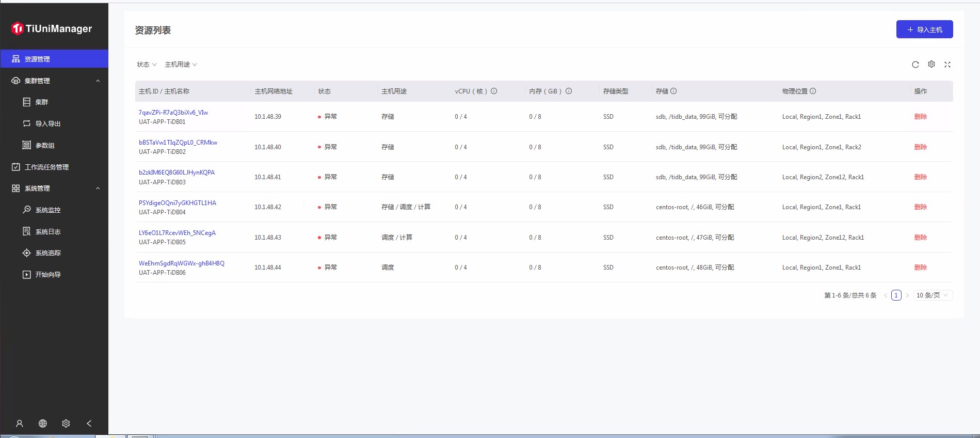This screenshot has width=980, height=438.
Task: Click the refresh table icon
Action: point(915,65)
